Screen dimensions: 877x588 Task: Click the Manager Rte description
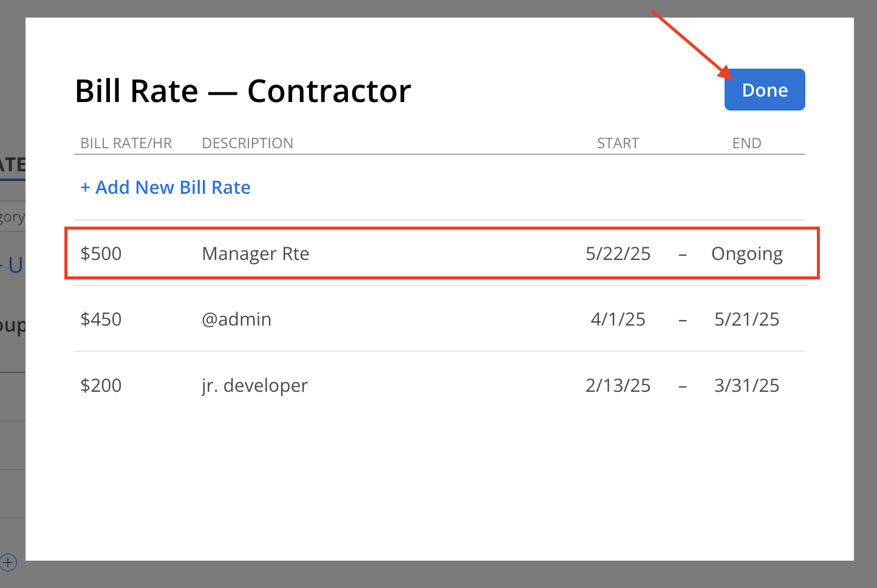(255, 253)
